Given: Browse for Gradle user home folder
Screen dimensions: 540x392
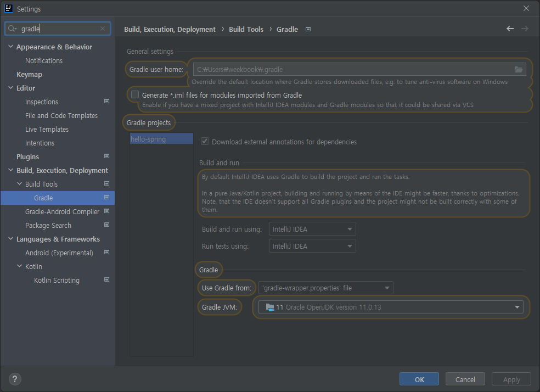Looking at the screenshot, I should point(519,70).
